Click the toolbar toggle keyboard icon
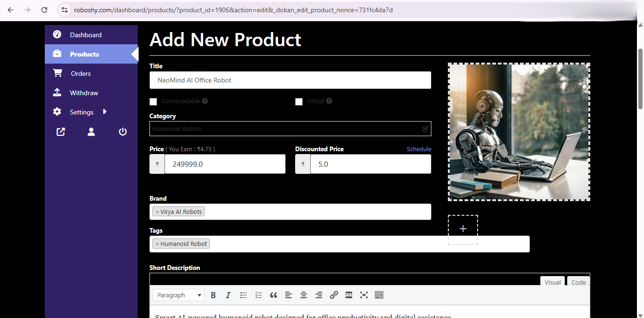 pyautogui.click(x=379, y=295)
